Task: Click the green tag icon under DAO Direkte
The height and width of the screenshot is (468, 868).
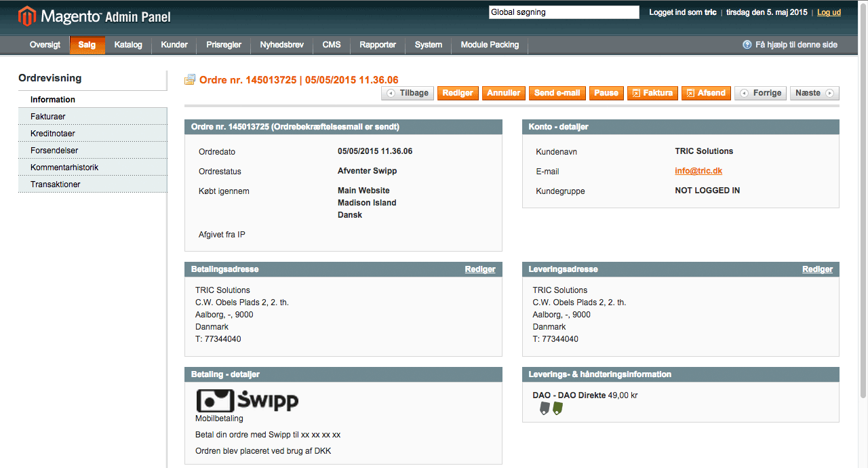Action: tap(557, 408)
